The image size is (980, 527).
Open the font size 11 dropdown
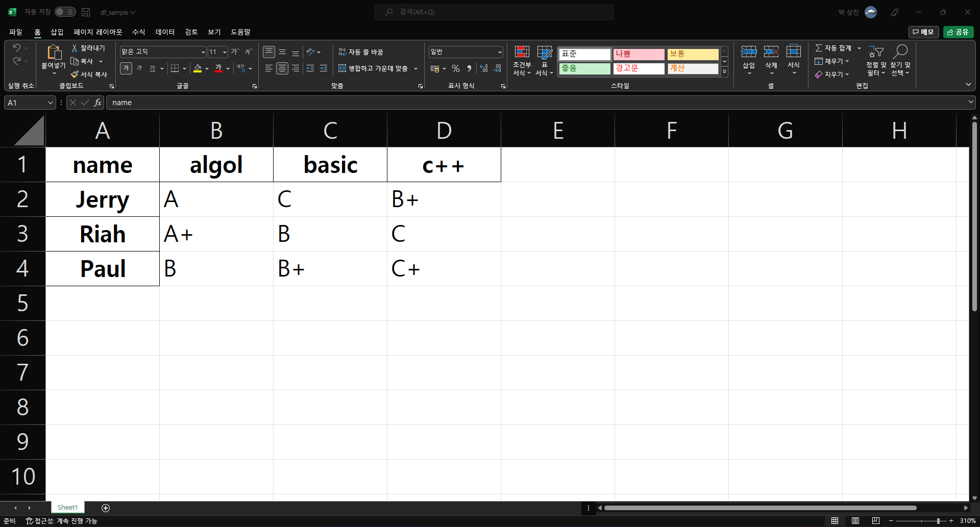click(x=225, y=52)
